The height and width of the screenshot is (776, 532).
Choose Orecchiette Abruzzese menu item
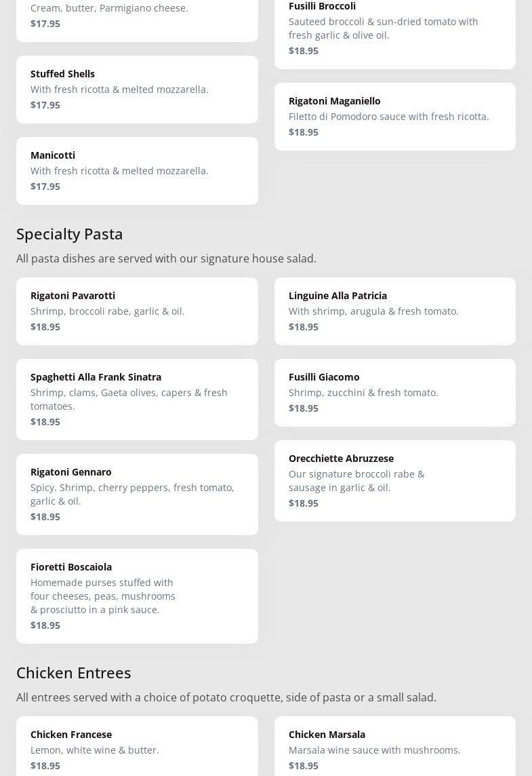[395, 481]
